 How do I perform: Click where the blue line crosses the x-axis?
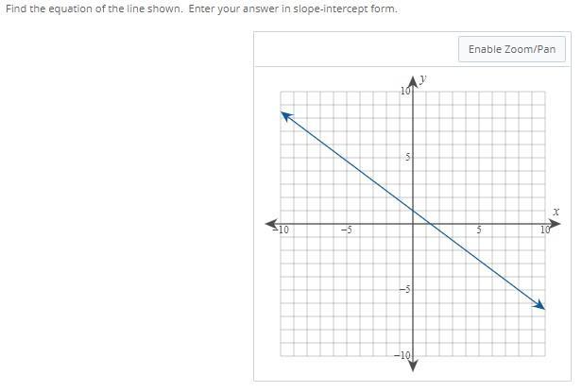click(431, 224)
